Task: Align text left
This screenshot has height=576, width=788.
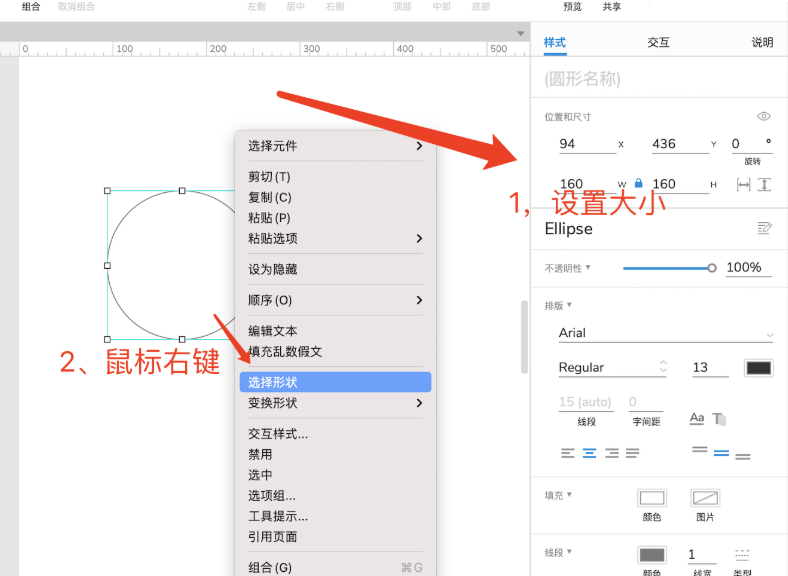Action: pos(567,453)
